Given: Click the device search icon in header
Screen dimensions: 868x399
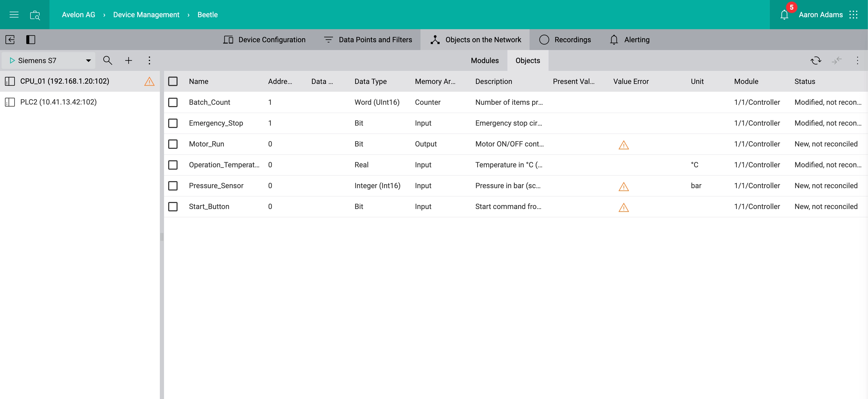Looking at the screenshot, I should coord(35,15).
